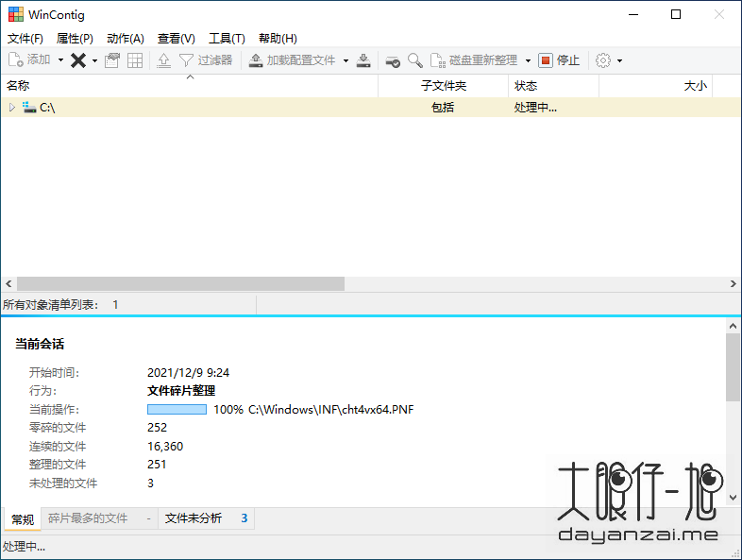Click Subfolders (子文件夹) column header

click(x=444, y=86)
